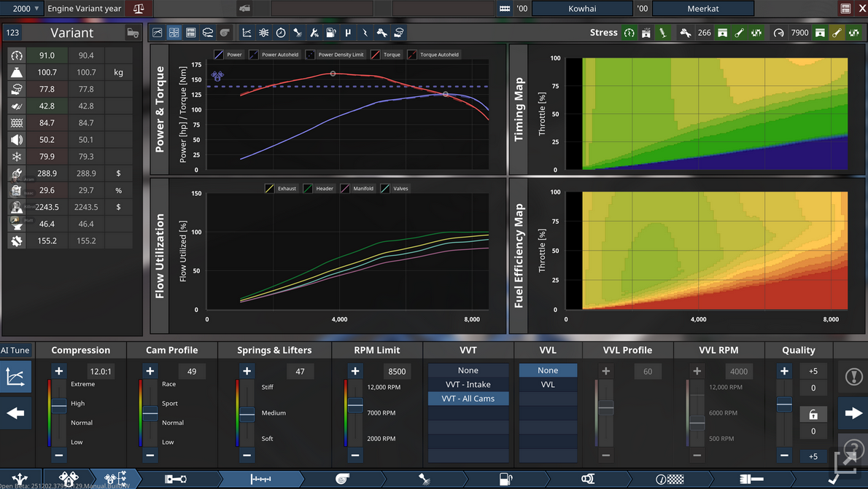
Task: Increase Cam Profile with plus button
Action: [x=150, y=371]
